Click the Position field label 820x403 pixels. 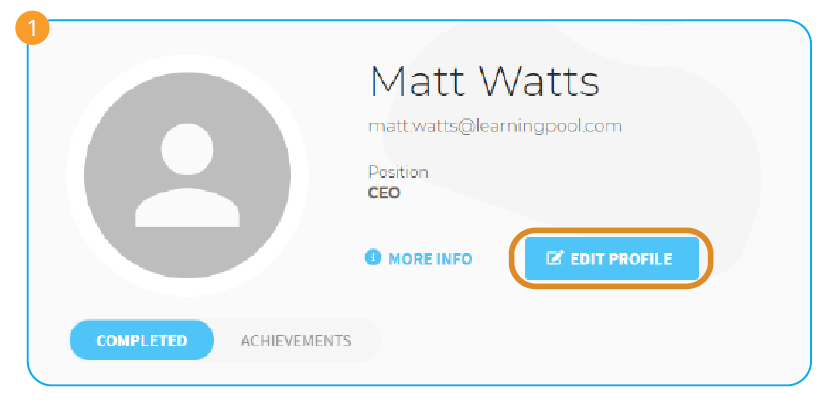click(398, 172)
